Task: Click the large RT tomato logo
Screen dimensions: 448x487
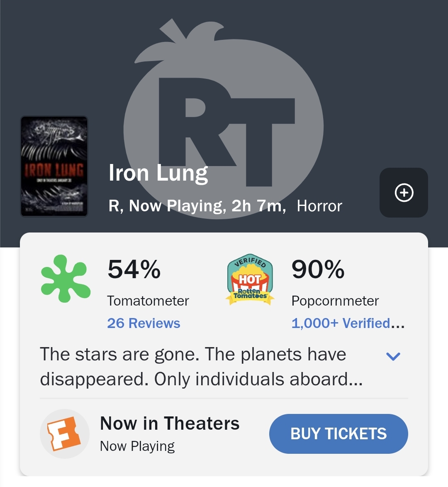Action: tap(224, 104)
